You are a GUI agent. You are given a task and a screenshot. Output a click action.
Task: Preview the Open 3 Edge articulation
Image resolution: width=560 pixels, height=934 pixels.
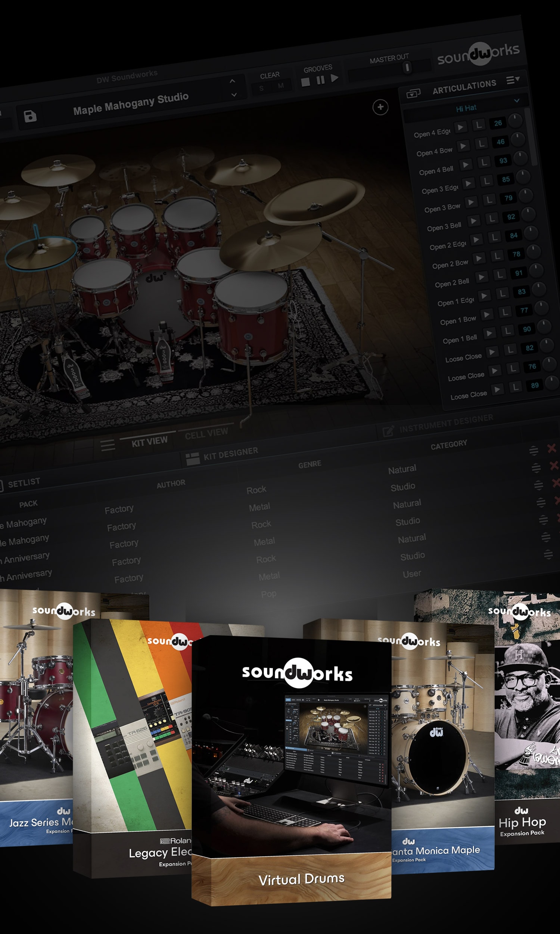pyautogui.click(x=468, y=183)
